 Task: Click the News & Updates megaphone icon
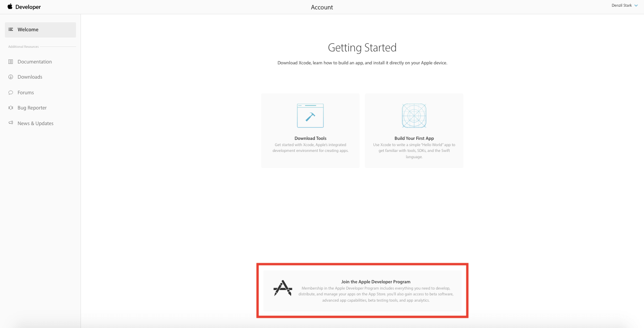pos(11,123)
